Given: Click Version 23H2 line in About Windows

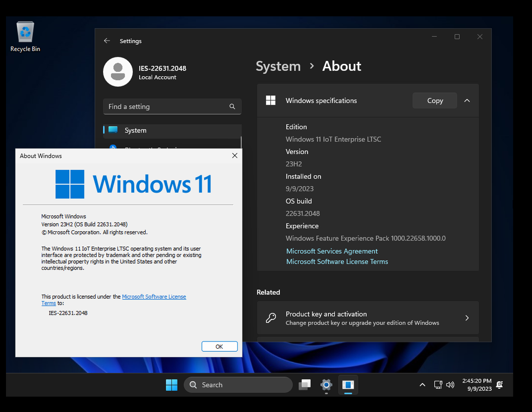Looking at the screenshot, I should 84,225.
